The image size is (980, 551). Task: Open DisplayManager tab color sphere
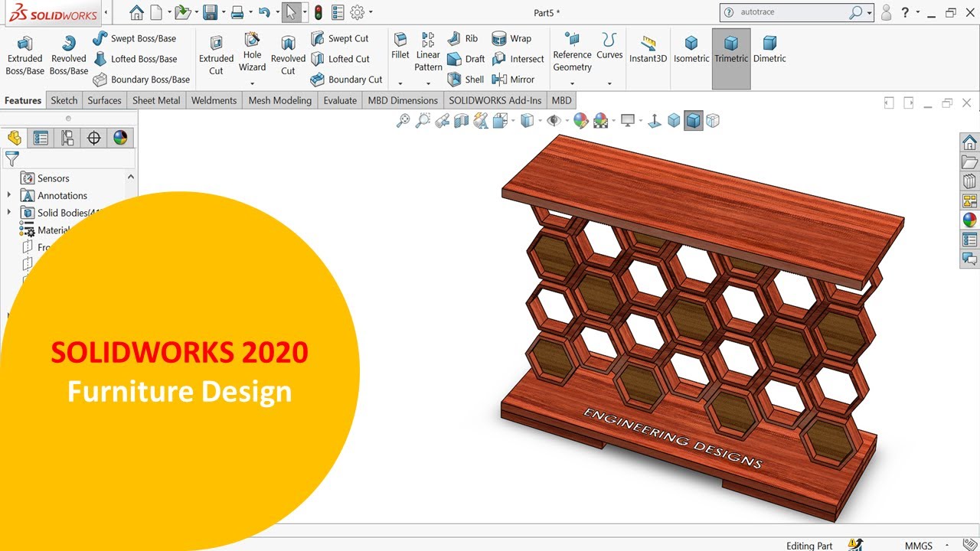[x=120, y=138]
